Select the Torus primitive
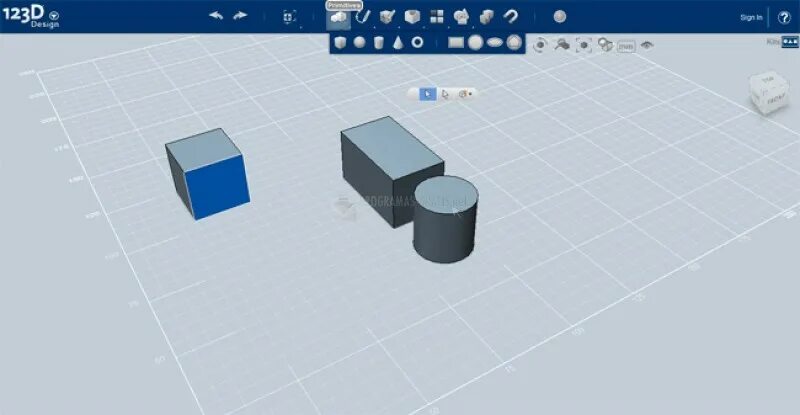800x415 pixels. (417, 42)
